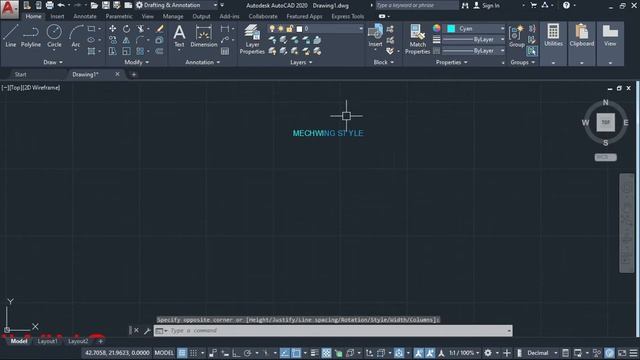Select the Line tool
Screen dimensions: 640x360
[11, 36]
